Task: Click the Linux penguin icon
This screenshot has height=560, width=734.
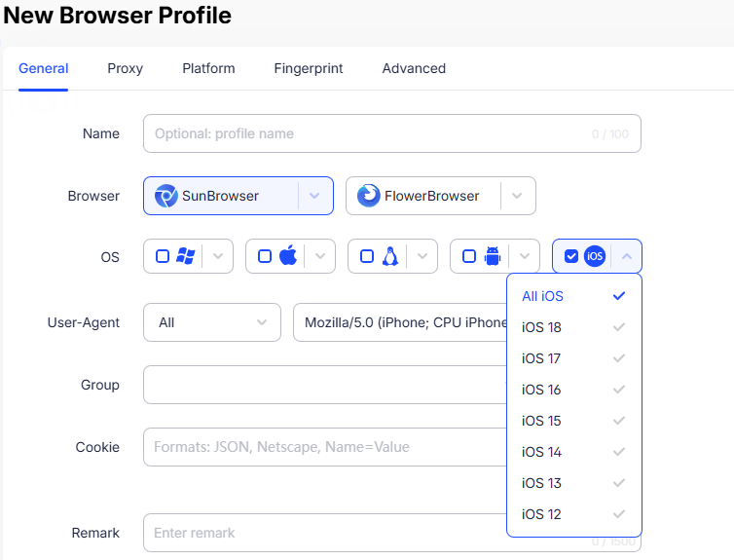Action: (x=390, y=256)
